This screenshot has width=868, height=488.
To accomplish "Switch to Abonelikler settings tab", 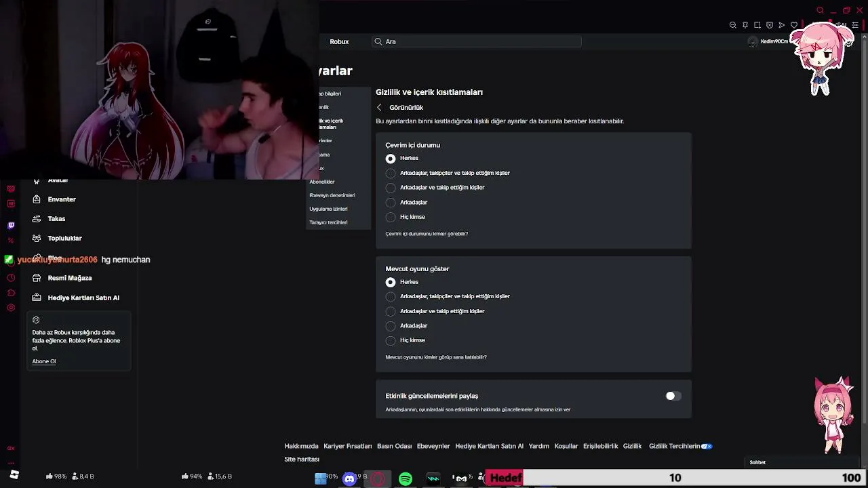I will [322, 182].
